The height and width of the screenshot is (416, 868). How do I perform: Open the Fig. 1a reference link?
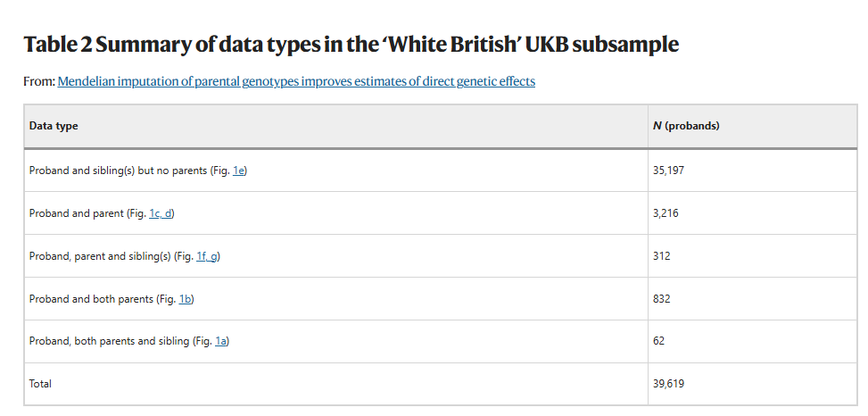(221, 342)
